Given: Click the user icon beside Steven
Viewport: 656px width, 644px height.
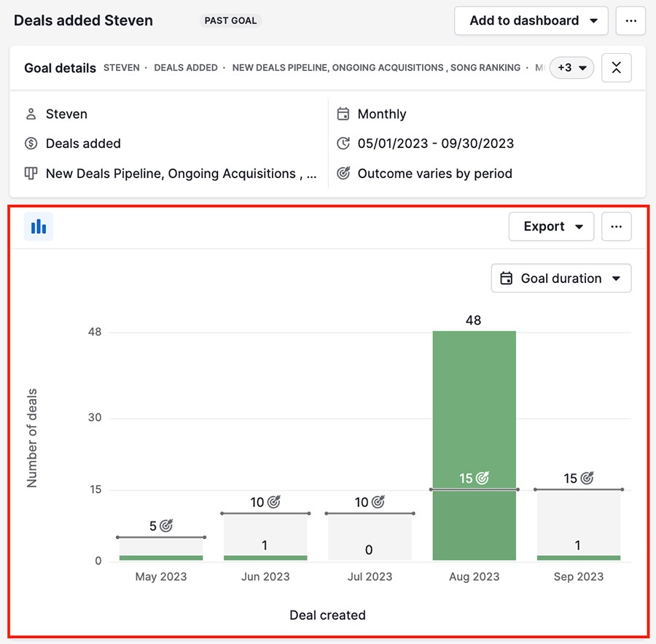Looking at the screenshot, I should (31, 114).
